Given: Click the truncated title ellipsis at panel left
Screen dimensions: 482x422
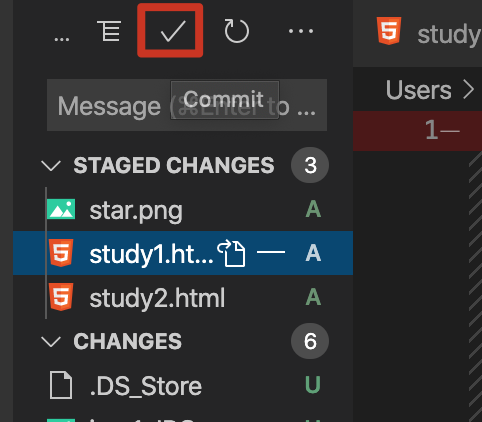Looking at the screenshot, I should point(62,39).
